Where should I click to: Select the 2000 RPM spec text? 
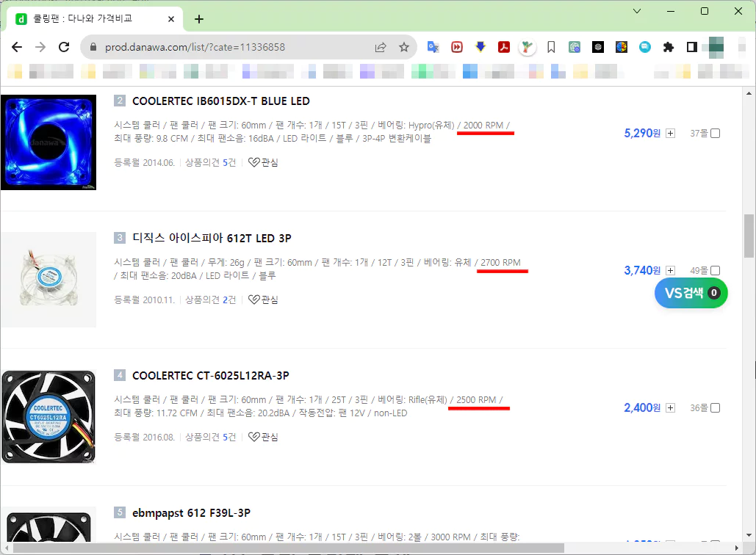pos(483,126)
